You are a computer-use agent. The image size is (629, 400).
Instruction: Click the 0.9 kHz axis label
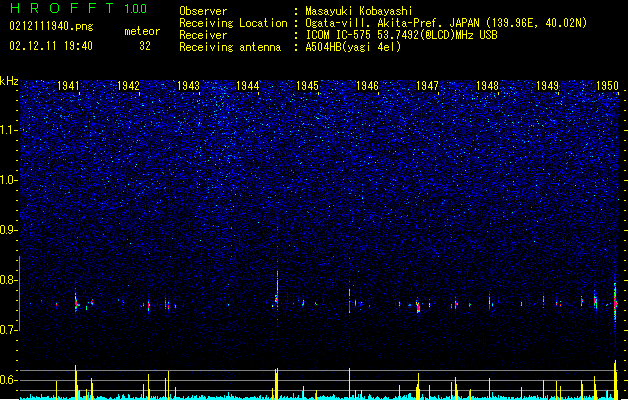[x=8, y=230]
